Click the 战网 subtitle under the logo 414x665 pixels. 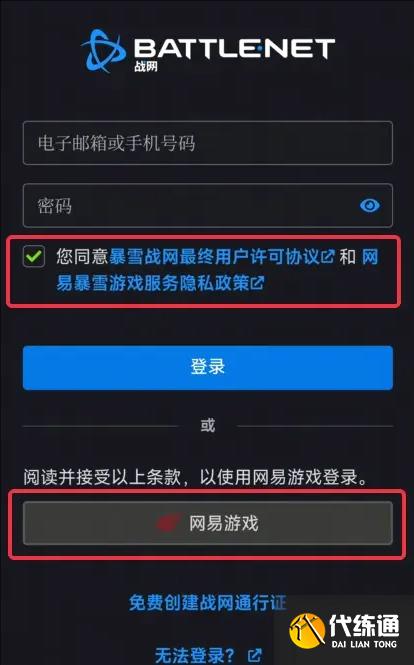(x=146, y=67)
